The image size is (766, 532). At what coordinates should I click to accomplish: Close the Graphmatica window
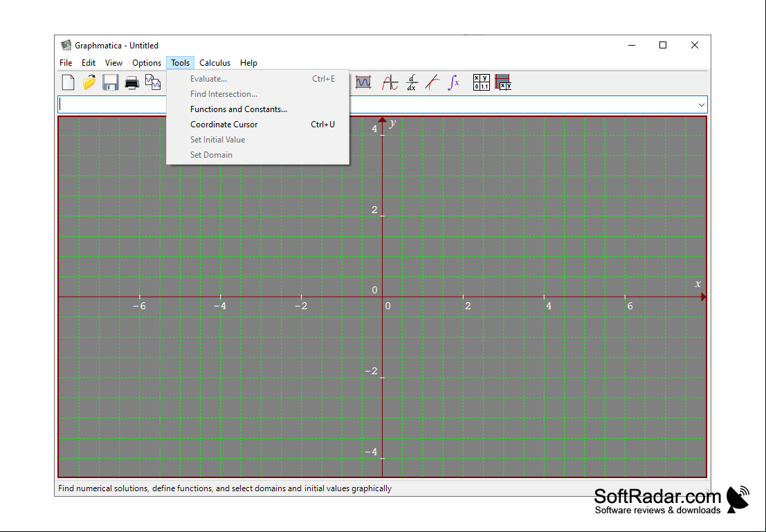pos(695,45)
